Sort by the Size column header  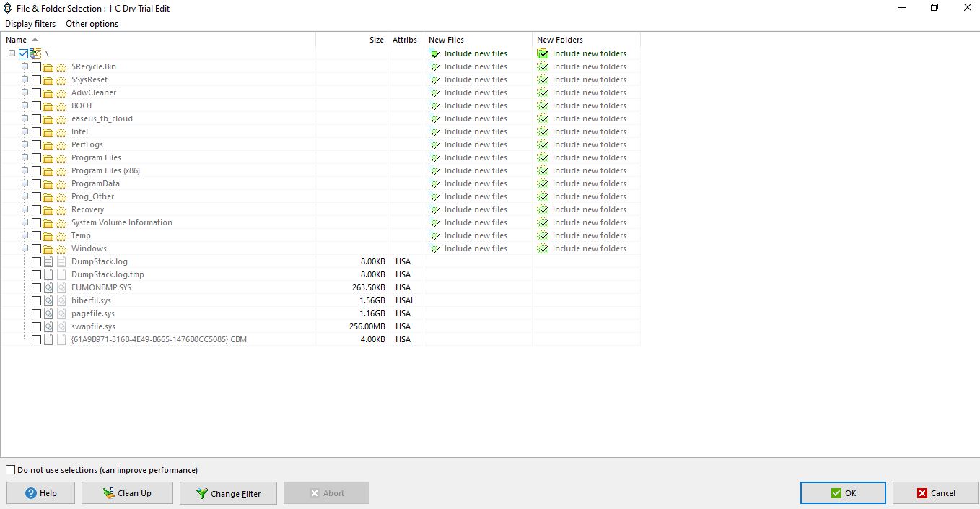(351, 40)
